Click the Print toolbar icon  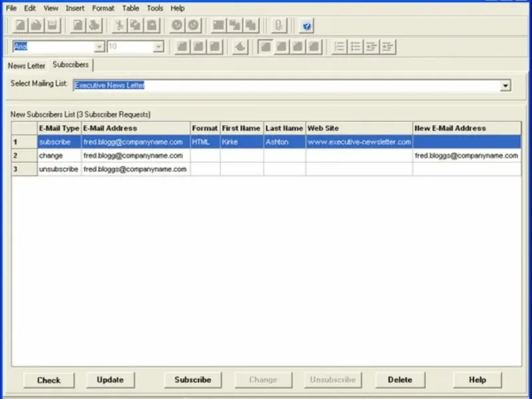[94, 25]
